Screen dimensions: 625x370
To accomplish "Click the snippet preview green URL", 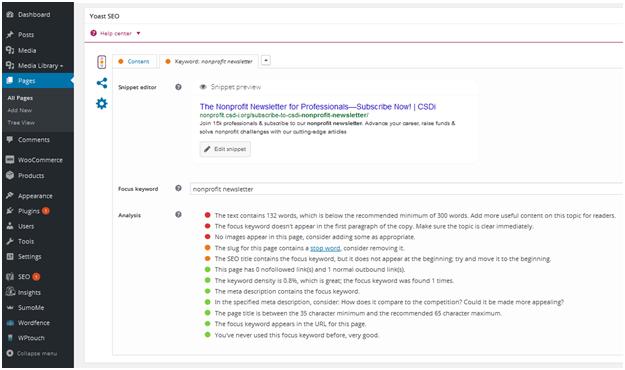I will (x=284, y=115).
